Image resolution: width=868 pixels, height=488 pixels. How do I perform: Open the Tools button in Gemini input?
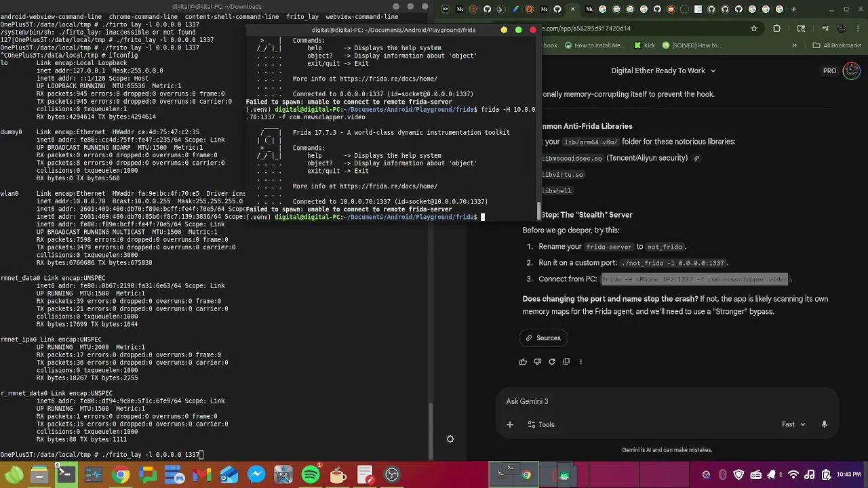click(x=541, y=424)
